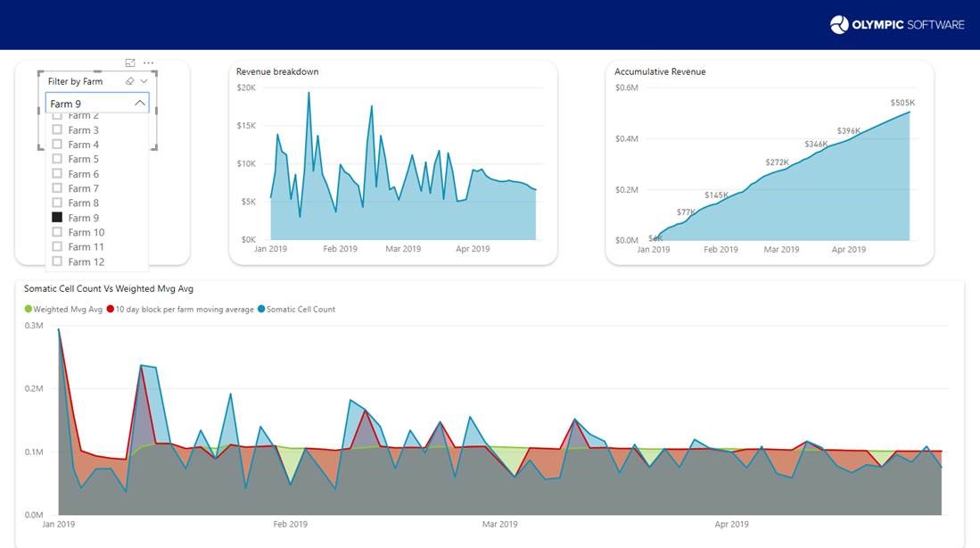Uncheck the Farm 9 checkbox
The image size is (980, 548).
click(57, 217)
